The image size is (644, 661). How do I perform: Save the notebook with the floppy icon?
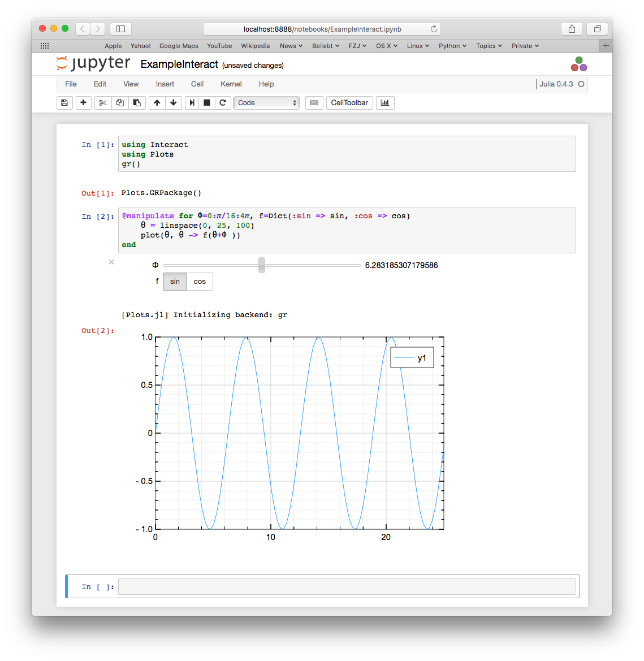coord(64,103)
